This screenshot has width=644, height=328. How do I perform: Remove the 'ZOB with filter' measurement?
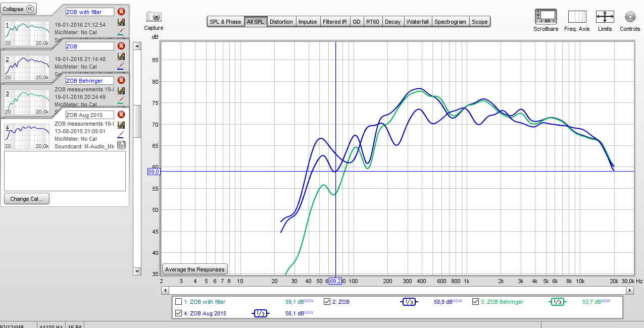click(x=121, y=12)
